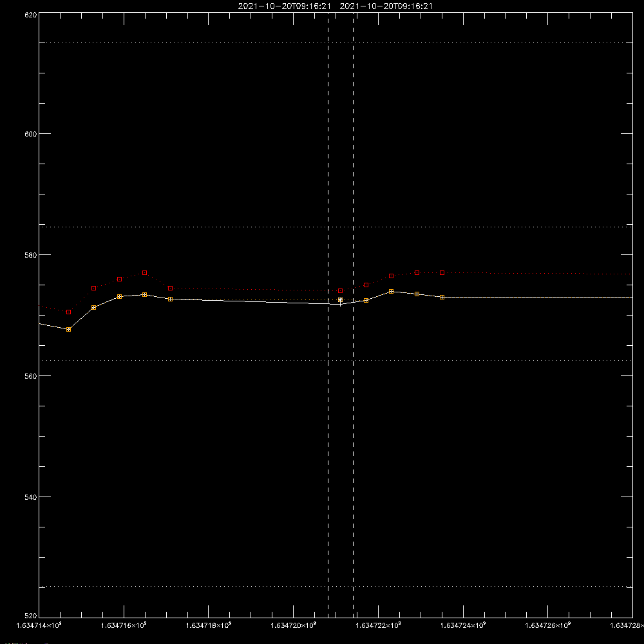Screen dimensions: 644x644
Task: Pick the lowest red square data marker
Action: point(69,312)
